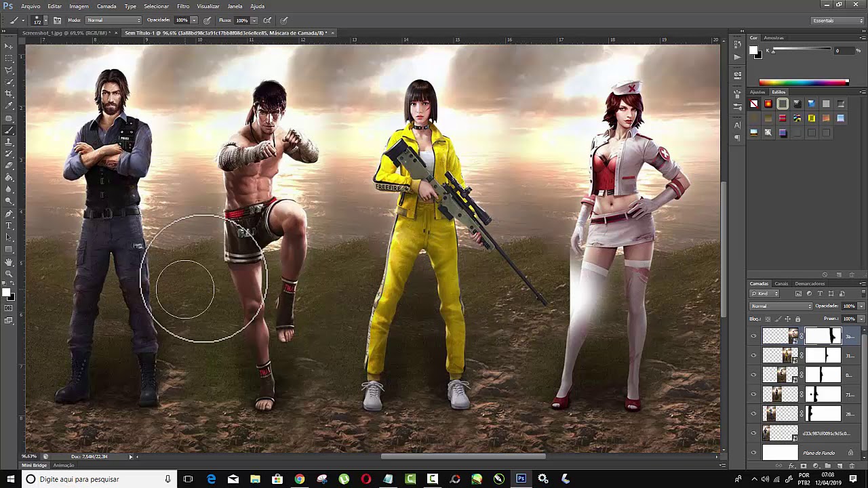
Task: Open Opacidade slider arrow in options bar
Action: pyautogui.click(x=194, y=20)
